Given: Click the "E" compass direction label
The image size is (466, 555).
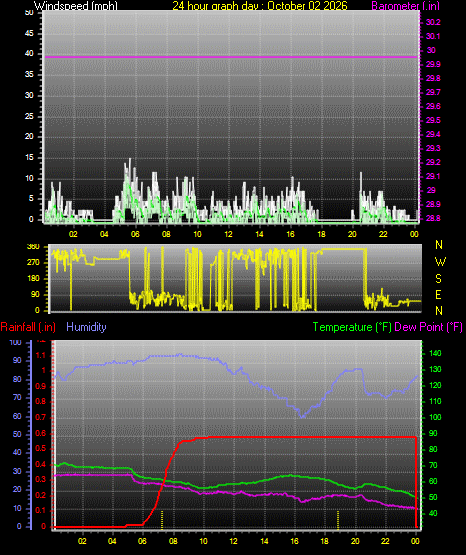Looking at the screenshot, I should (x=438, y=294).
